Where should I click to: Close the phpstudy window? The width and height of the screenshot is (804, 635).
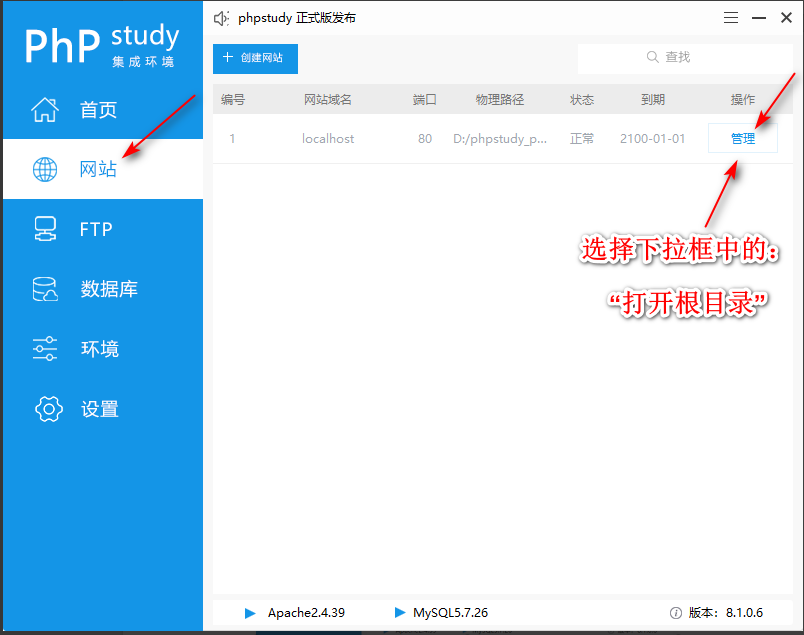click(x=786, y=18)
